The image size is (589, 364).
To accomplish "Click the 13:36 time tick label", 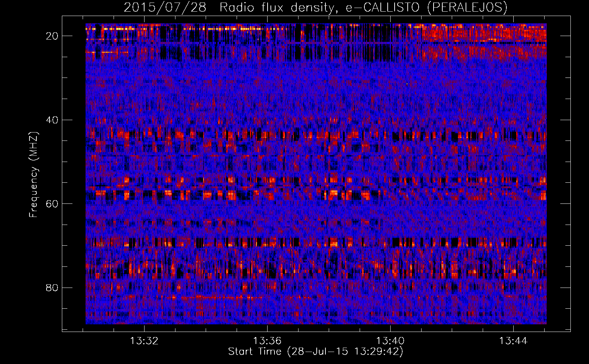I will point(268,341).
